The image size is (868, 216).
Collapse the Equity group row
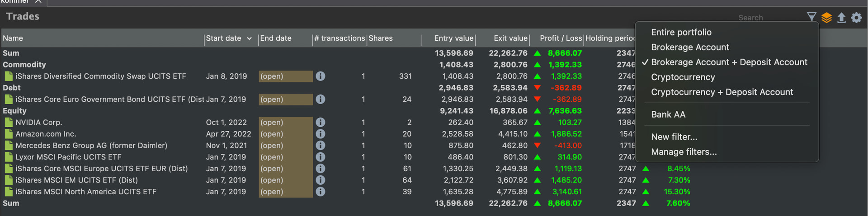coord(14,111)
